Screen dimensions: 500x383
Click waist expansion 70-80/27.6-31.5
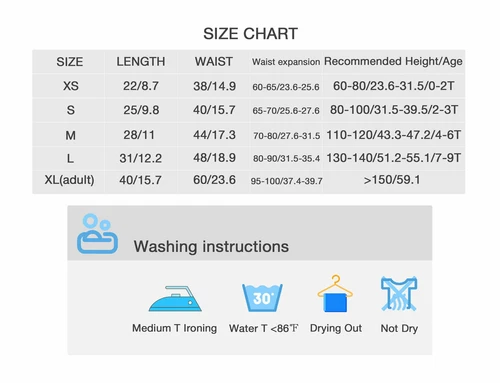[x=286, y=136]
